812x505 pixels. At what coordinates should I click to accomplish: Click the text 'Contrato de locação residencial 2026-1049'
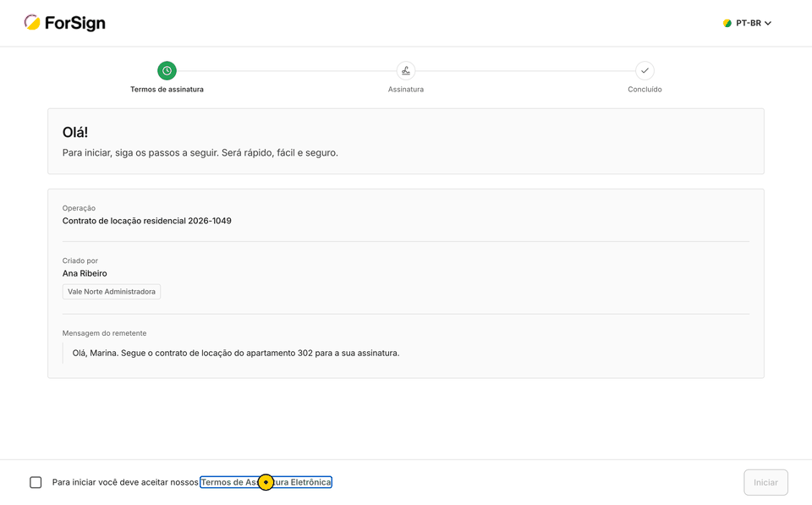[x=147, y=221]
